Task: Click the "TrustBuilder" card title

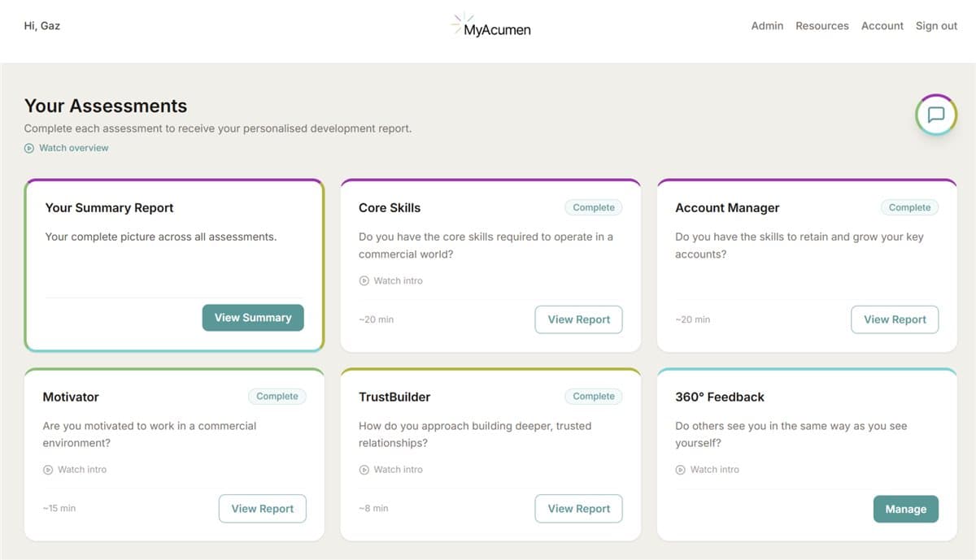Action: pyautogui.click(x=394, y=397)
